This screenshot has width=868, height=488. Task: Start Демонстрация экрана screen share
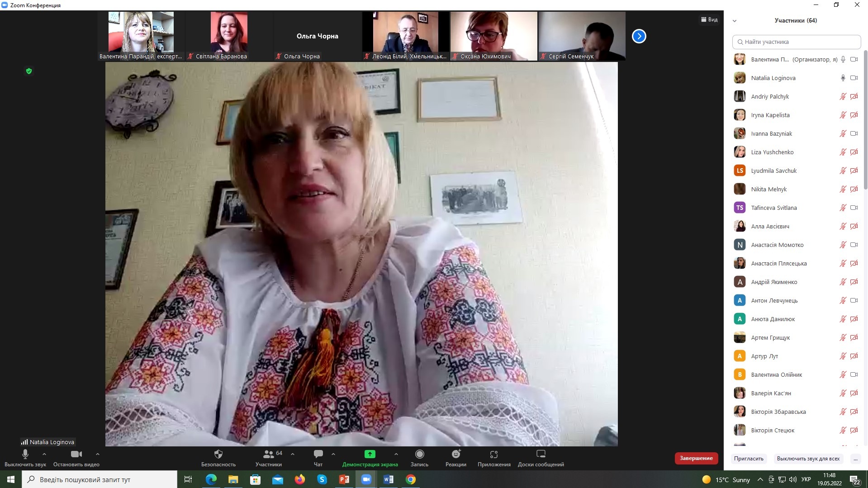[x=370, y=458]
